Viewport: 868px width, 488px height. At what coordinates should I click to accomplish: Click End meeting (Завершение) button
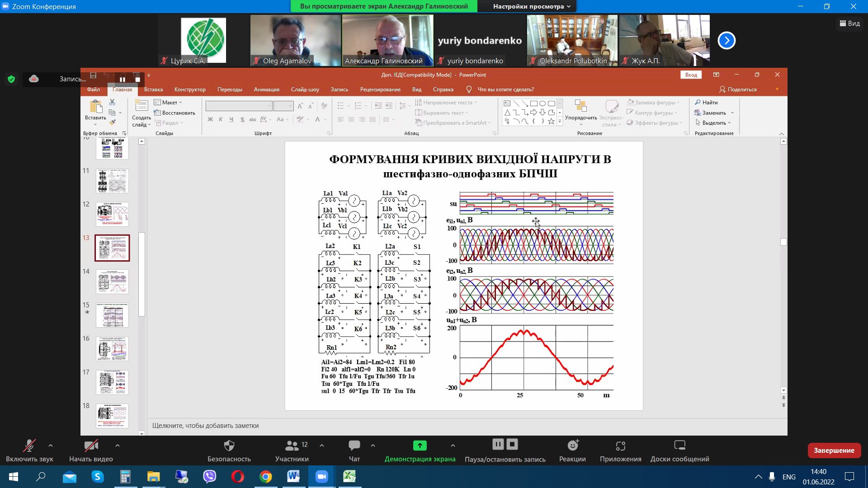click(834, 450)
